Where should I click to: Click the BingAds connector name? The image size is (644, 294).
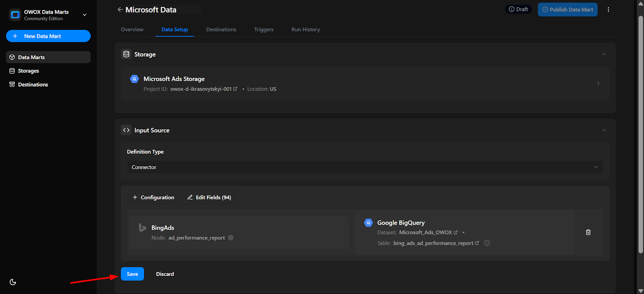pos(163,228)
